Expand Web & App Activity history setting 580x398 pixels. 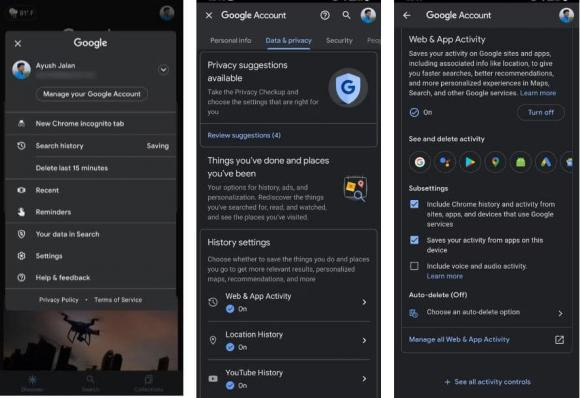(x=289, y=302)
